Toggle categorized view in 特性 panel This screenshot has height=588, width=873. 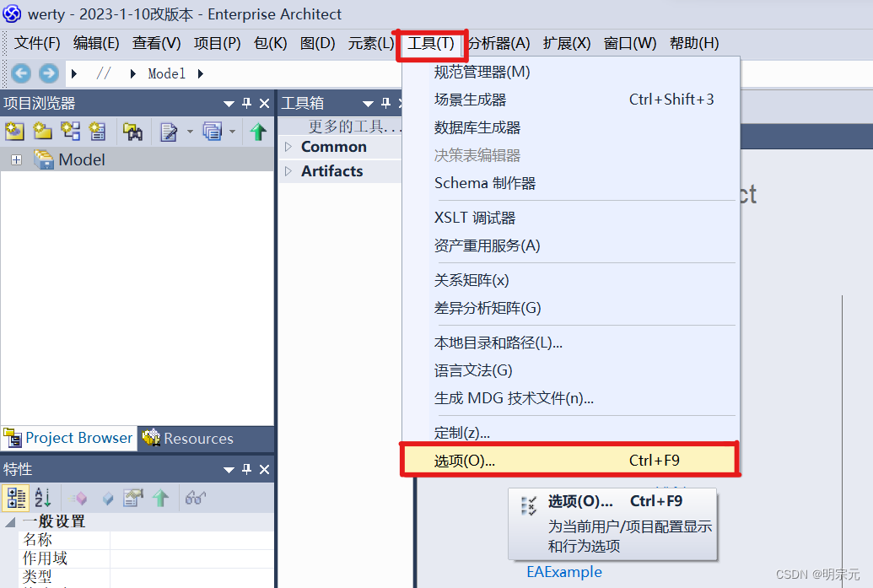(16, 497)
